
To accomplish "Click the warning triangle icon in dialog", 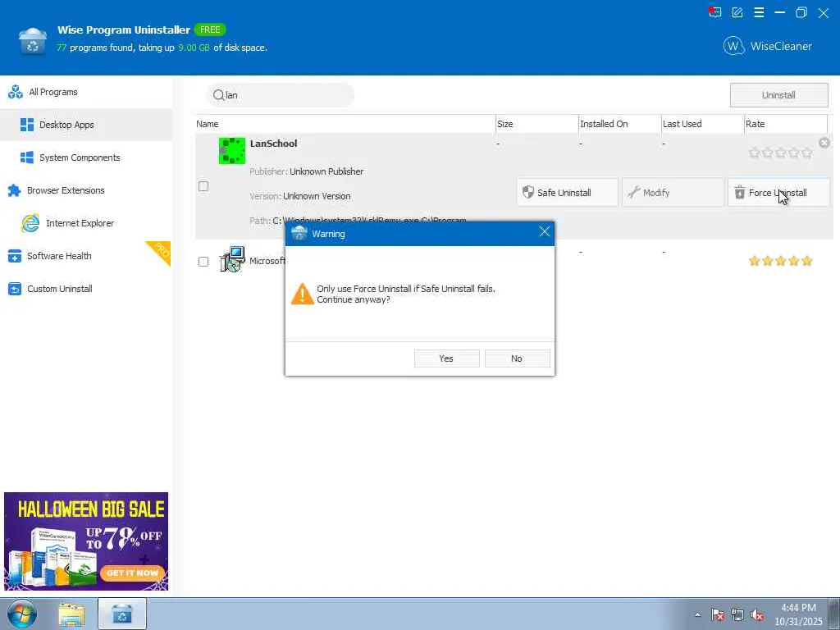I will coord(302,294).
